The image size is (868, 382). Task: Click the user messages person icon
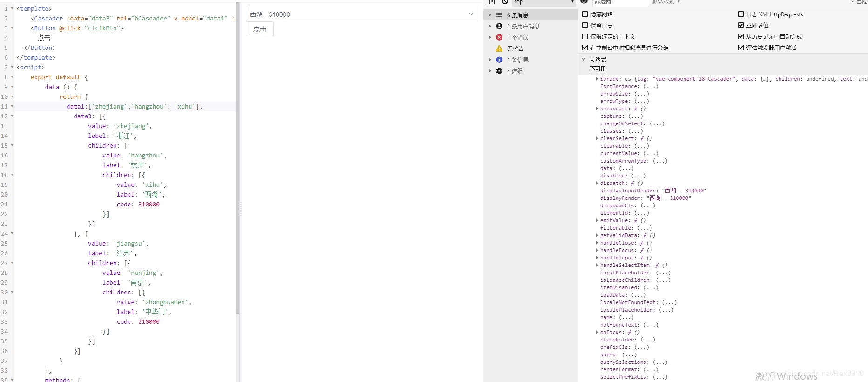[499, 26]
